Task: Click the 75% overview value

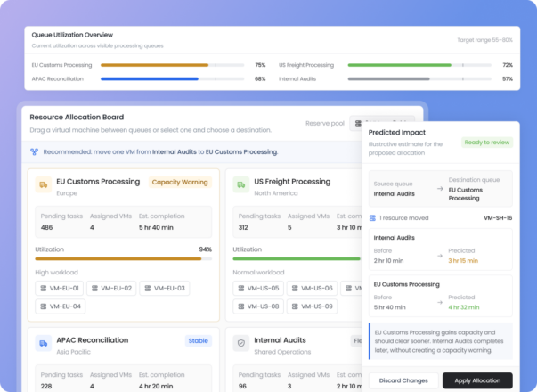Action: pyautogui.click(x=260, y=65)
